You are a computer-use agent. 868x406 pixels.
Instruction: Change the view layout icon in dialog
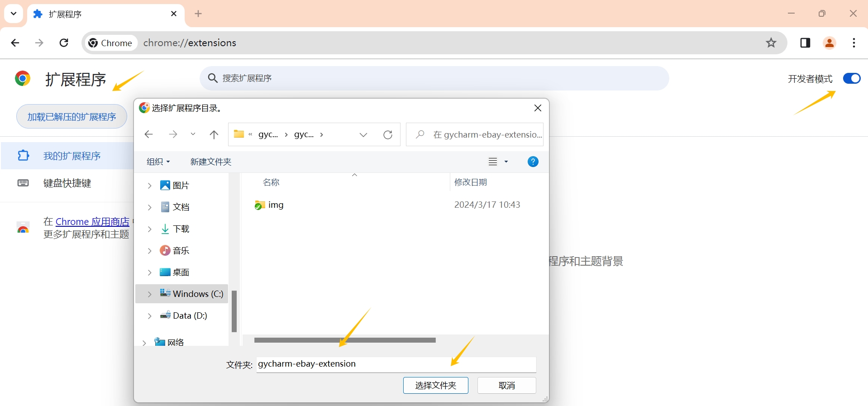pyautogui.click(x=493, y=162)
